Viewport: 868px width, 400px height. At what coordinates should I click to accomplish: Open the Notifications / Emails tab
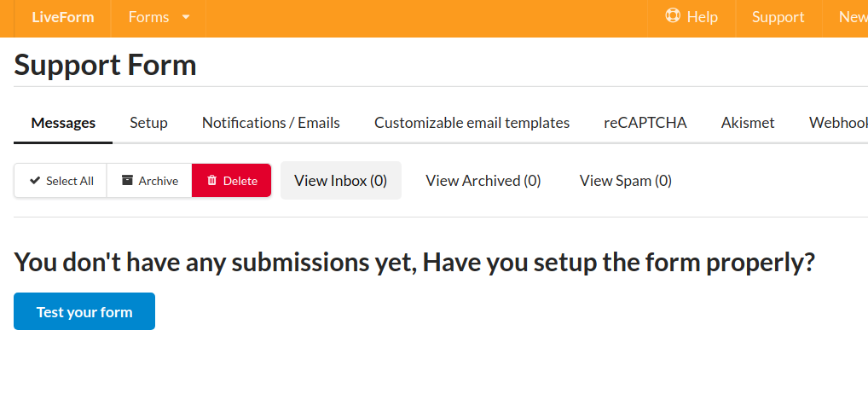coord(270,123)
